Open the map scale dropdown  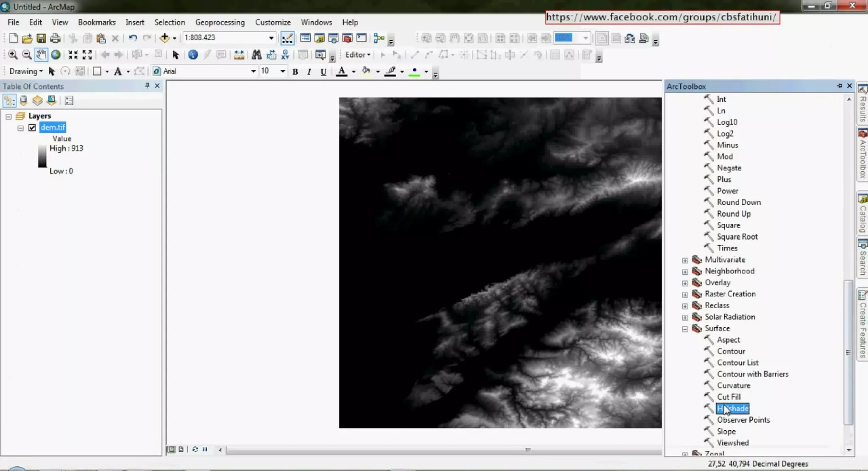pyautogui.click(x=271, y=38)
